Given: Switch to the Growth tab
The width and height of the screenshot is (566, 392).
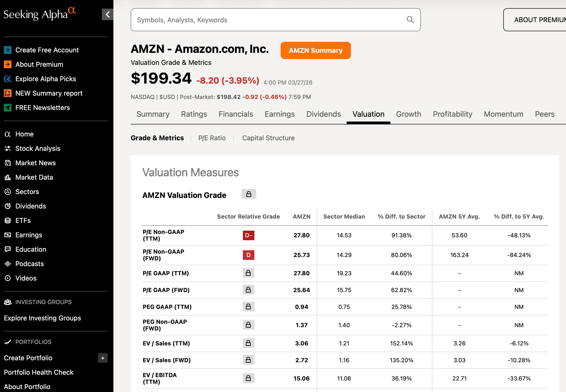Looking at the screenshot, I should tap(408, 114).
